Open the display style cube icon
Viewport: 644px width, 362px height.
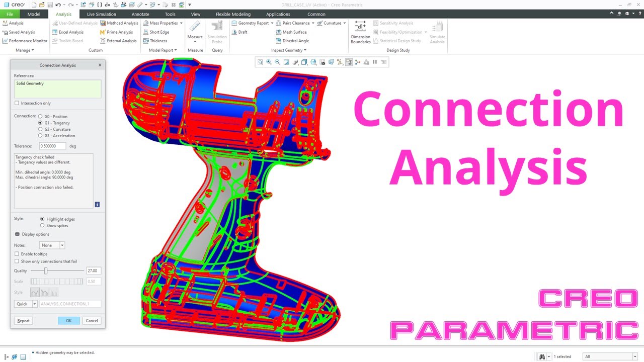[304, 62]
